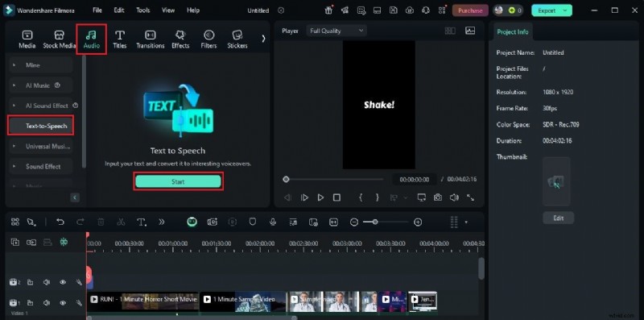Open the Transitions tab
The width and height of the screenshot is (644, 320).
(x=151, y=39)
